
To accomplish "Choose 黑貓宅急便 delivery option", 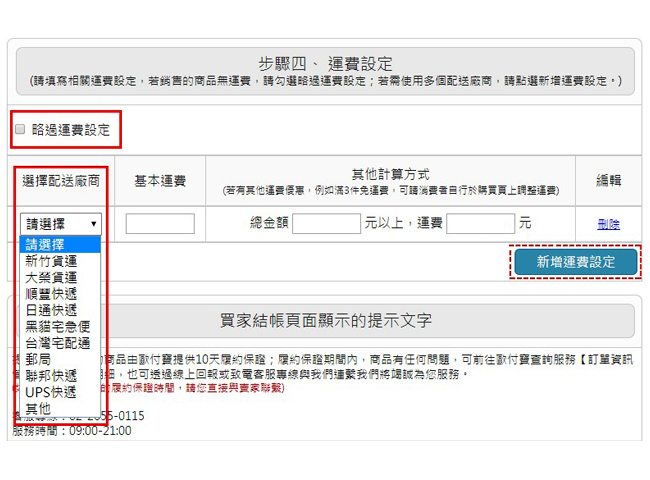I will click(57, 326).
